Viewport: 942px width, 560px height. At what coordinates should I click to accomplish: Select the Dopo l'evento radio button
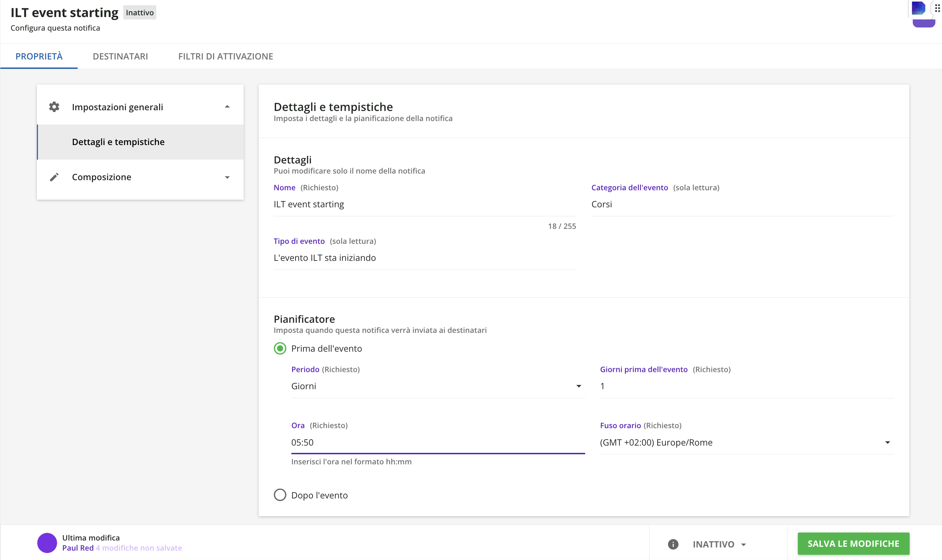pos(280,495)
